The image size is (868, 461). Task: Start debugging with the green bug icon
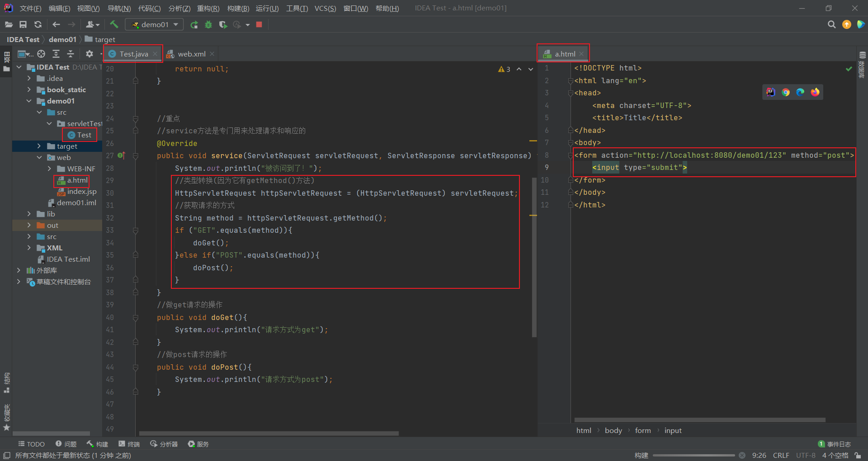(x=208, y=24)
